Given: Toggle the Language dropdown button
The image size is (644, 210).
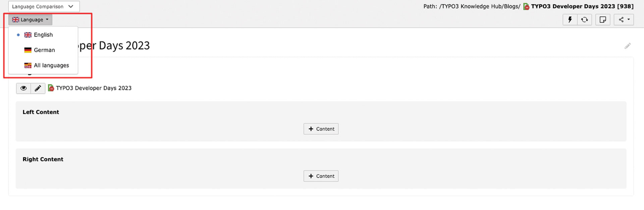Looking at the screenshot, I should 30,20.
